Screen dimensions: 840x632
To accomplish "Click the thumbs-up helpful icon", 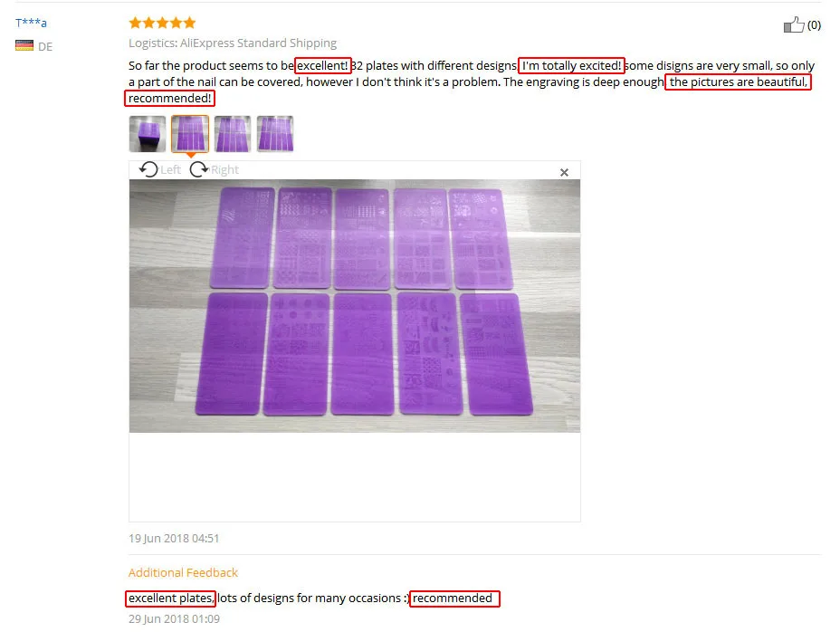I will pyautogui.click(x=794, y=24).
